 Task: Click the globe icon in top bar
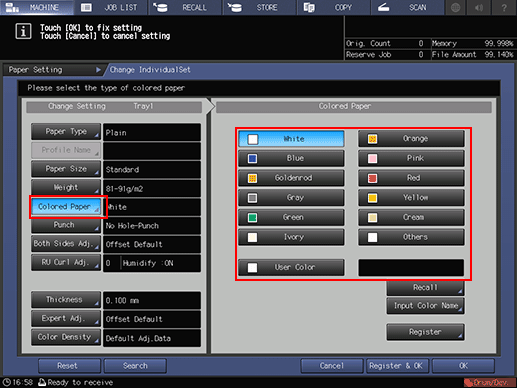click(455, 7)
